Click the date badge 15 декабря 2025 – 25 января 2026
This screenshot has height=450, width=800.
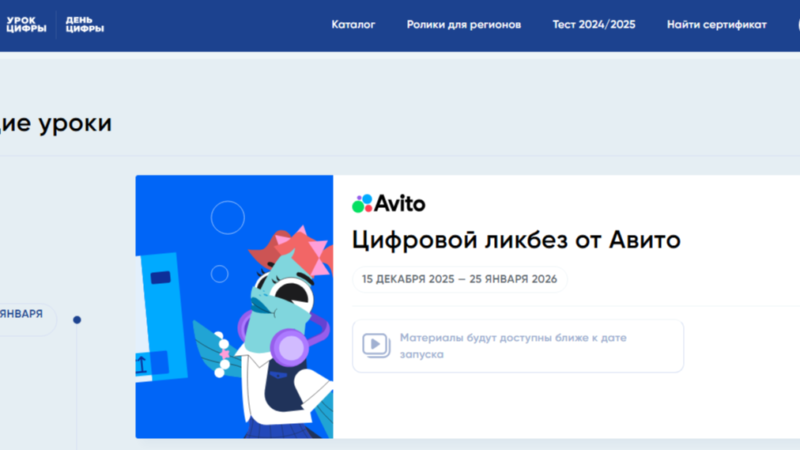click(x=459, y=279)
